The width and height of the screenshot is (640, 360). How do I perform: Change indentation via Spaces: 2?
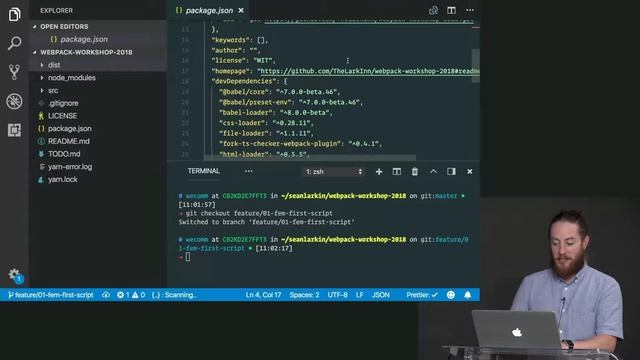[304, 295]
